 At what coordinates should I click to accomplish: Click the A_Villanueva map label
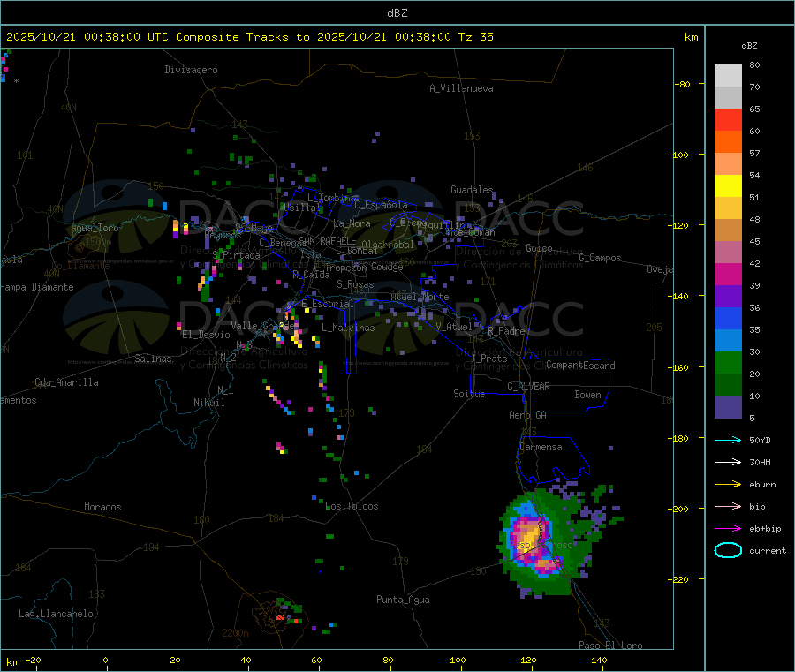[461, 88]
